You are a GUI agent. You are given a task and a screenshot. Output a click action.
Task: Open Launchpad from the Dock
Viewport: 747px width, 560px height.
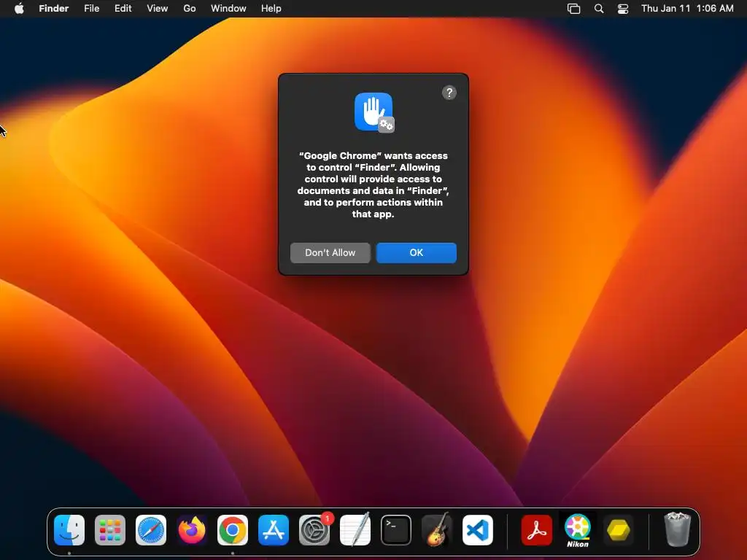[x=110, y=530]
